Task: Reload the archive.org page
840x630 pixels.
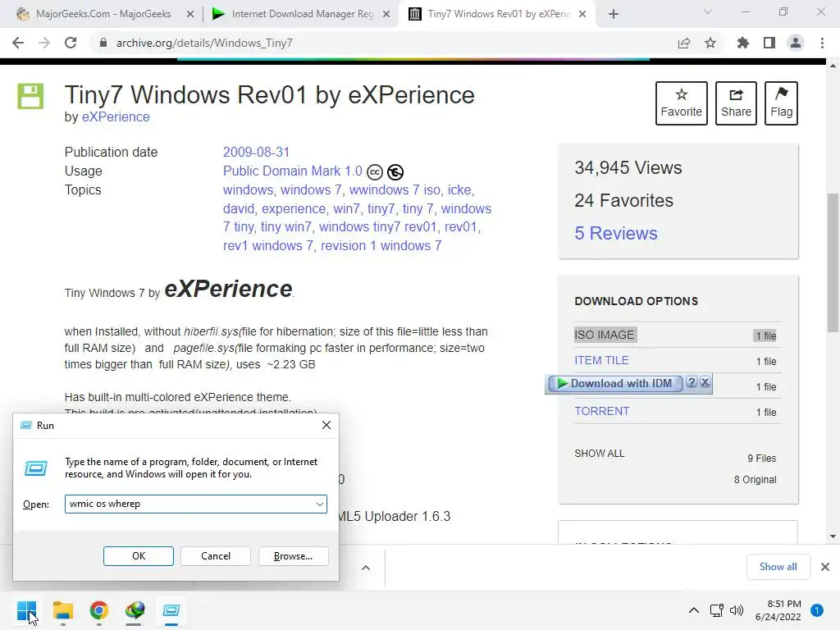Action: (71, 43)
